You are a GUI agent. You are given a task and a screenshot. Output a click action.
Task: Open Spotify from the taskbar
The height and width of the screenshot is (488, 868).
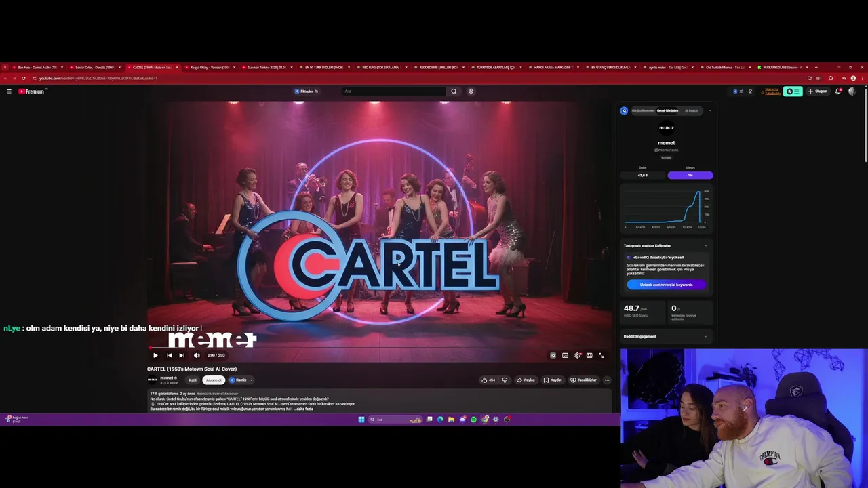coord(473,420)
